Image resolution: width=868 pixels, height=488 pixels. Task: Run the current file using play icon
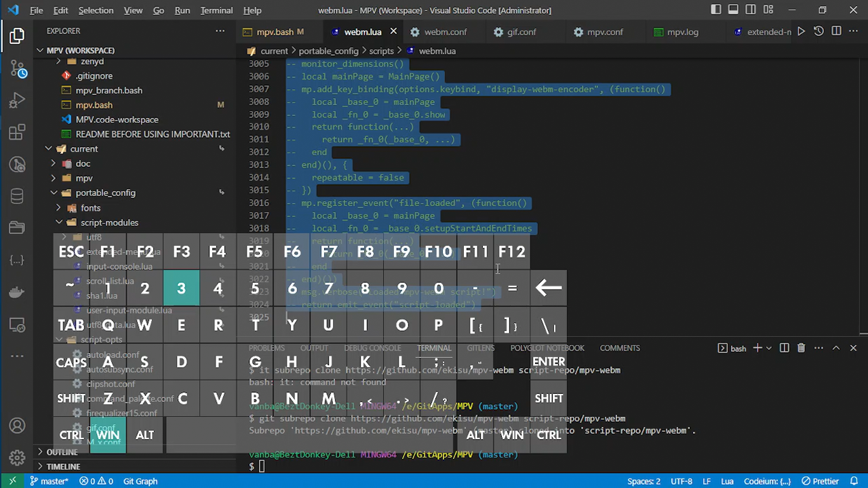click(x=801, y=31)
